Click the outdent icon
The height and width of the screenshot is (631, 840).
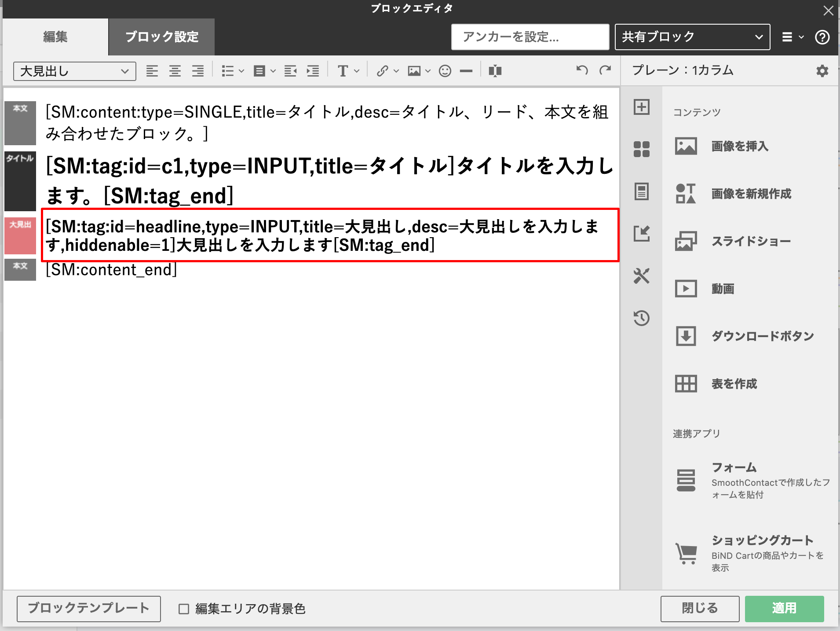(290, 71)
